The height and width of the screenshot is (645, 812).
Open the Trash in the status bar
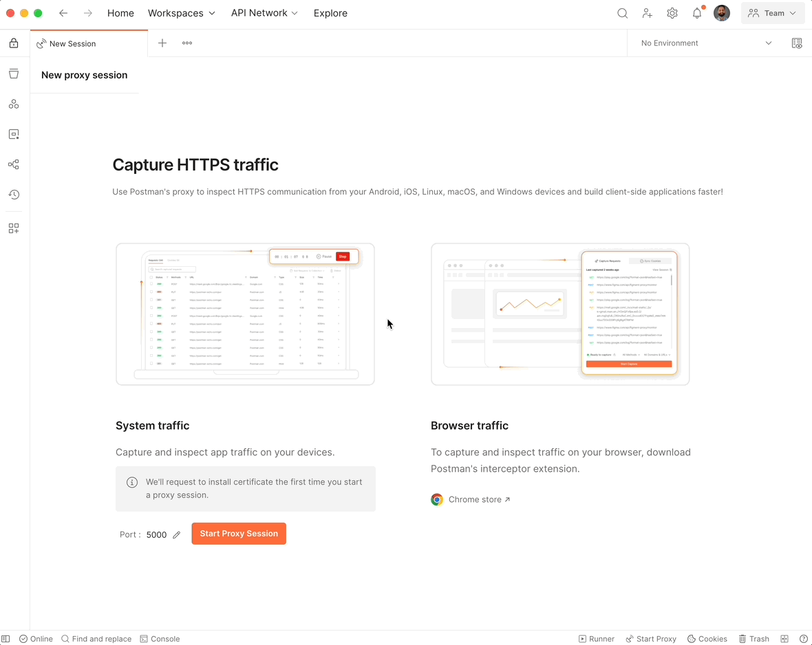[x=754, y=639]
